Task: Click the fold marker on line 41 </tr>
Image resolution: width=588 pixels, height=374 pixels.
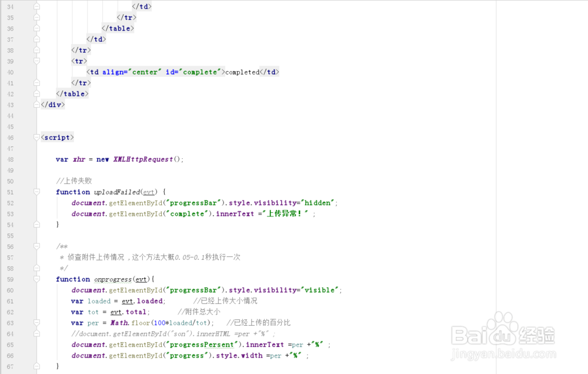Action: pos(36,83)
